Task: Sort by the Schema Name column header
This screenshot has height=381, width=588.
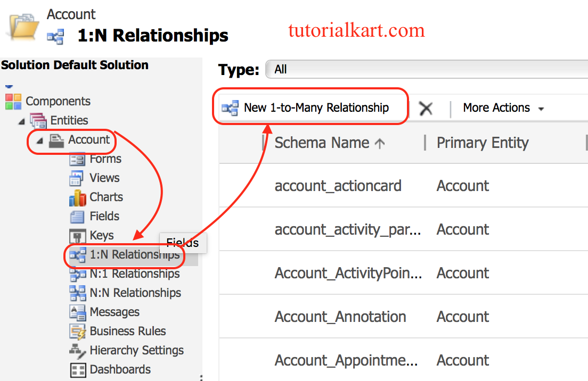Action: point(322,142)
